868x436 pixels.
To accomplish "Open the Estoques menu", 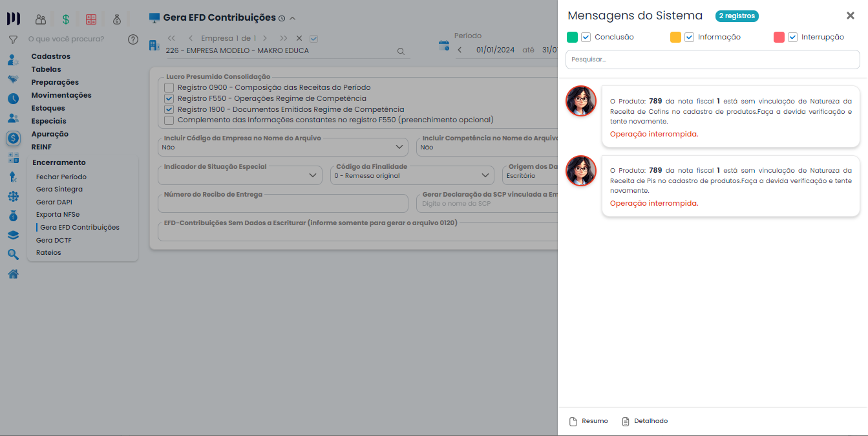I will click(48, 108).
